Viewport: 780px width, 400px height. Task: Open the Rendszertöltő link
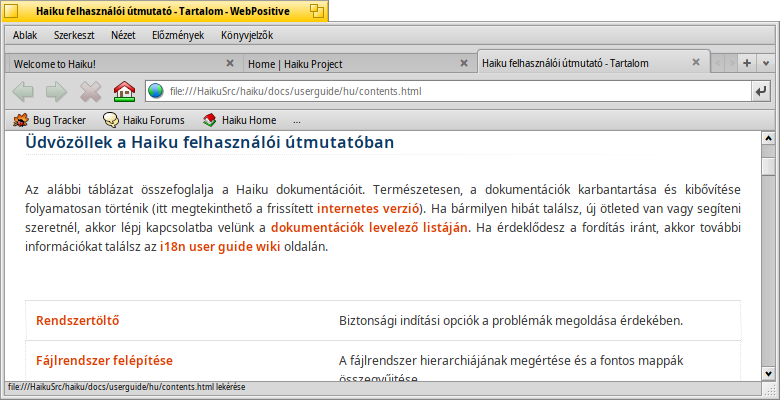click(x=78, y=320)
